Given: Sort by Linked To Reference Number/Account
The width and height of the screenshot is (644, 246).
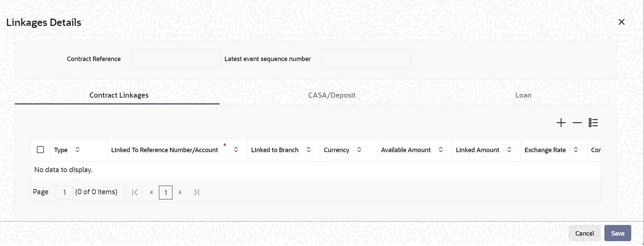Looking at the screenshot, I should pyautogui.click(x=236, y=150).
